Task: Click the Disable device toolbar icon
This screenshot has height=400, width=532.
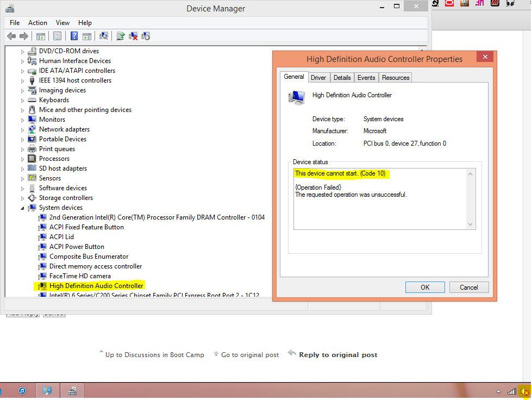Action: click(x=146, y=36)
